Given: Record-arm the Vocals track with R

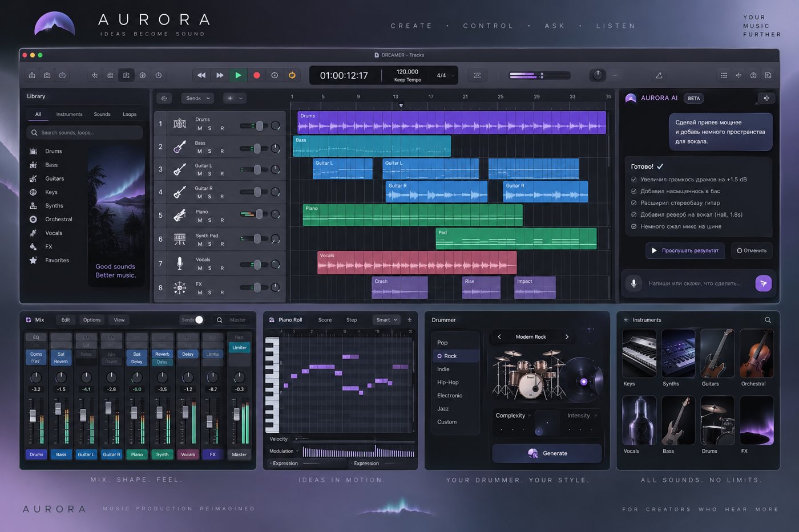Looking at the screenshot, I should pos(222,268).
